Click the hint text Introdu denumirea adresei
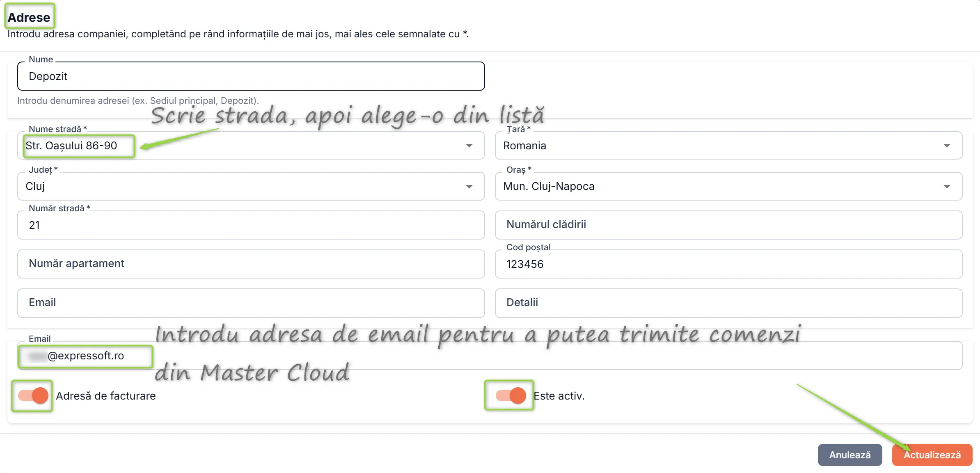This screenshot has width=980, height=473. pyautogui.click(x=138, y=101)
